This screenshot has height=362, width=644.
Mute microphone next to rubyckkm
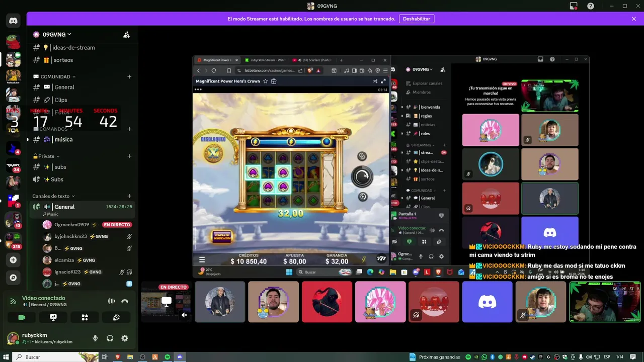point(95,338)
